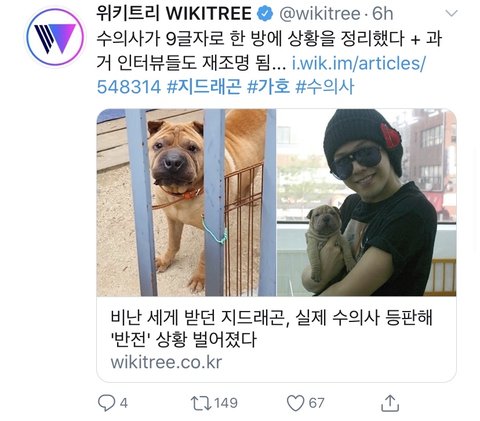This screenshot has height=421, width=480.
Task: Click the blue verified badge
Action: 265,14
